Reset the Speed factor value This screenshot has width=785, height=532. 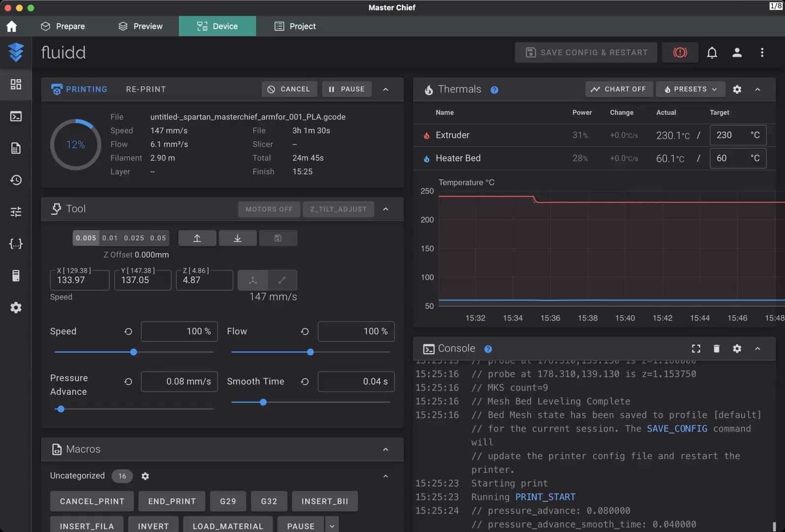tap(128, 332)
